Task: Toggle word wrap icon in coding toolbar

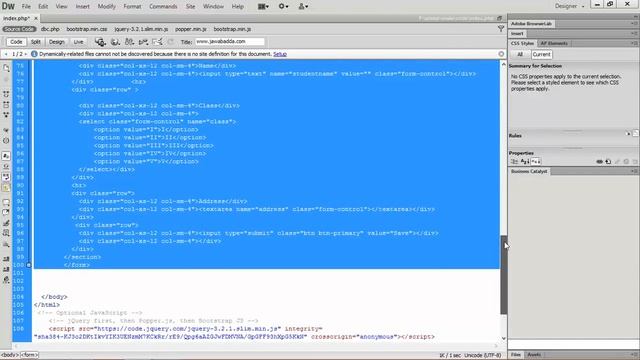Action: (6, 177)
